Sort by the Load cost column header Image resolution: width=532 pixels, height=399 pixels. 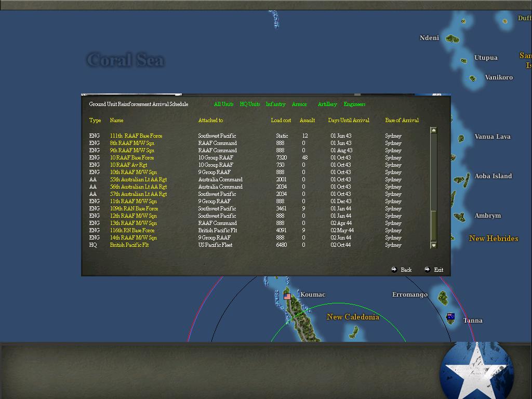tap(281, 120)
